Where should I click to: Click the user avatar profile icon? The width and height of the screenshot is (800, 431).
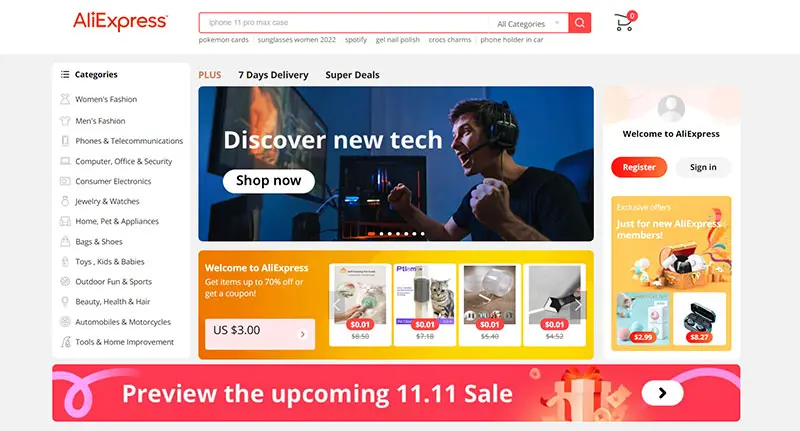click(671, 108)
